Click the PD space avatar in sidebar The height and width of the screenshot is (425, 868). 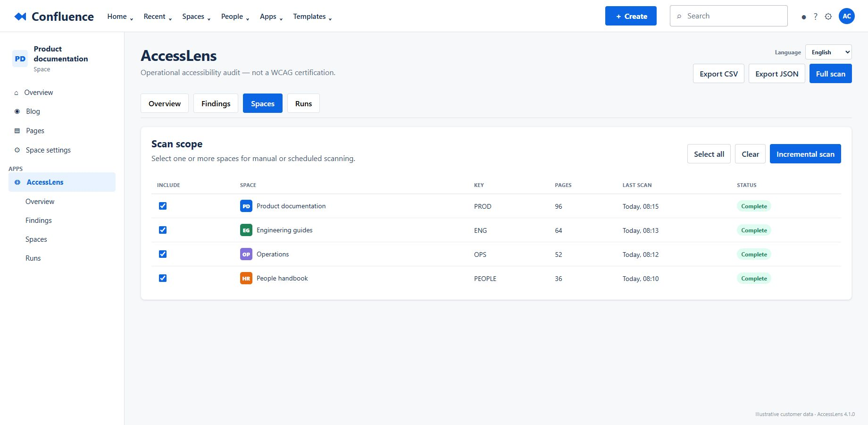click(x=20, y=59)
